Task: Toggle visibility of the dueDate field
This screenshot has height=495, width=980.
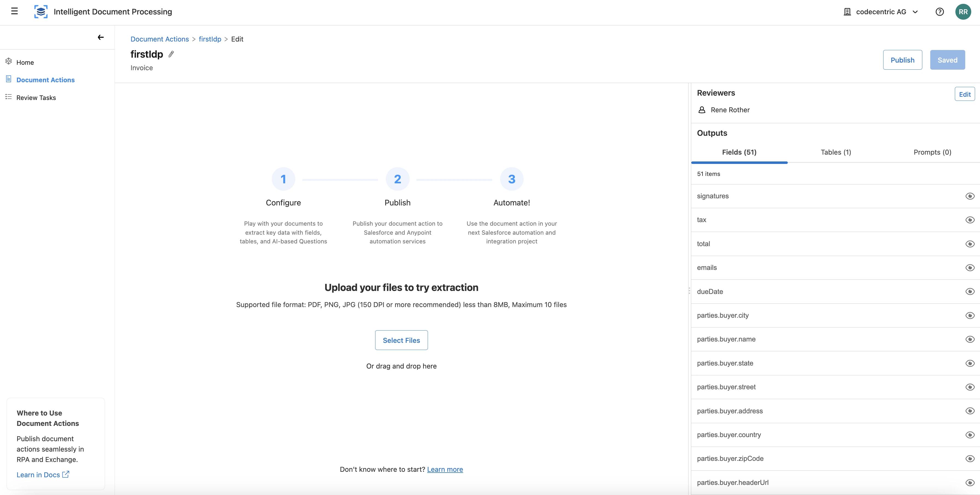Action: tap(970, 291)
